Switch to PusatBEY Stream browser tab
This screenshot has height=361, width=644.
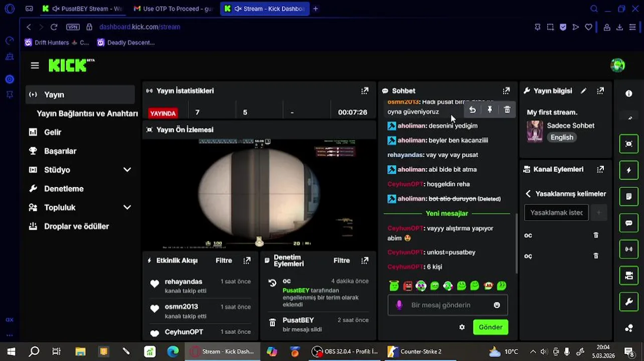tap(82, 9)
